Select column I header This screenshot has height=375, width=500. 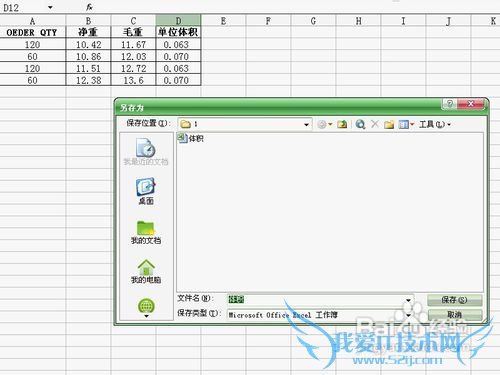coord(403,21)
